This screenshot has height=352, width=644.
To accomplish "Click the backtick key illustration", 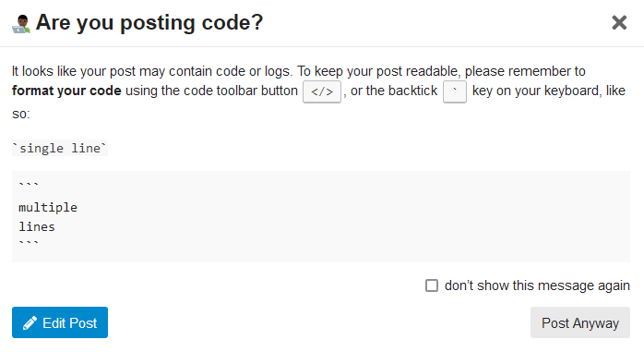I will tap(454, 91).
